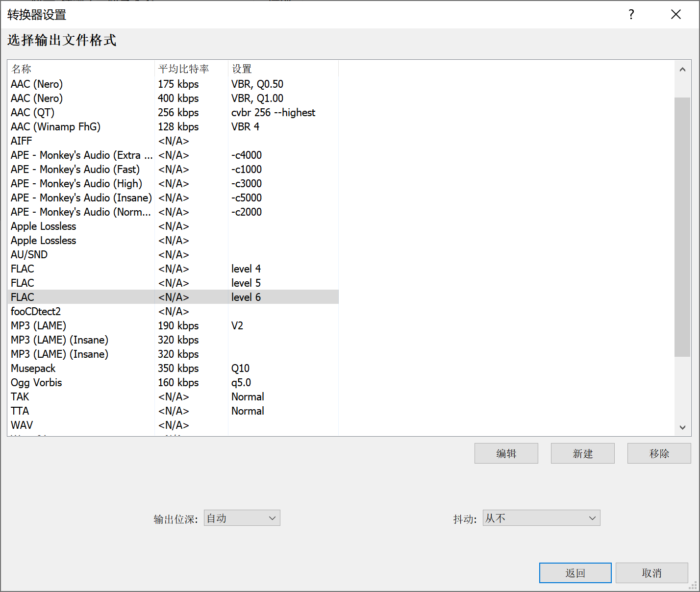The width and height of the screenshot is (700, 592).
Task: Select the TAK Normal preset
Action: pyautogui.click(x=173, y=396)
